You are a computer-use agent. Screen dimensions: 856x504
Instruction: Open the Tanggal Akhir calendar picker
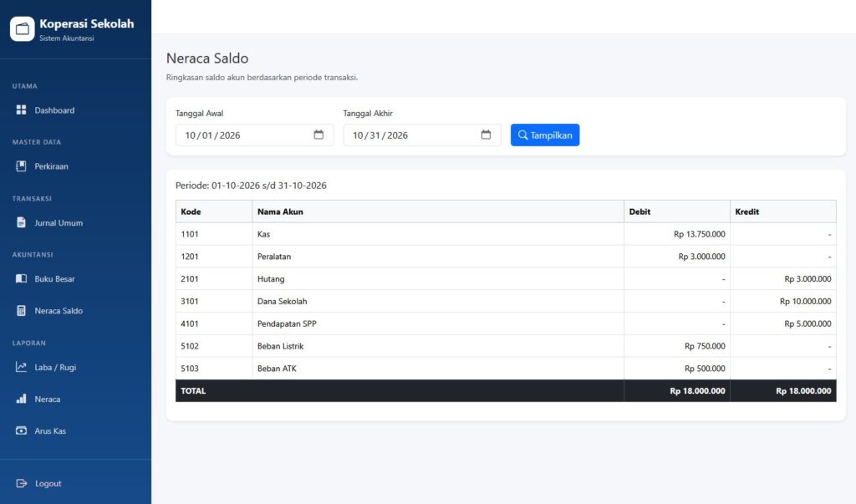pos(486,135)
